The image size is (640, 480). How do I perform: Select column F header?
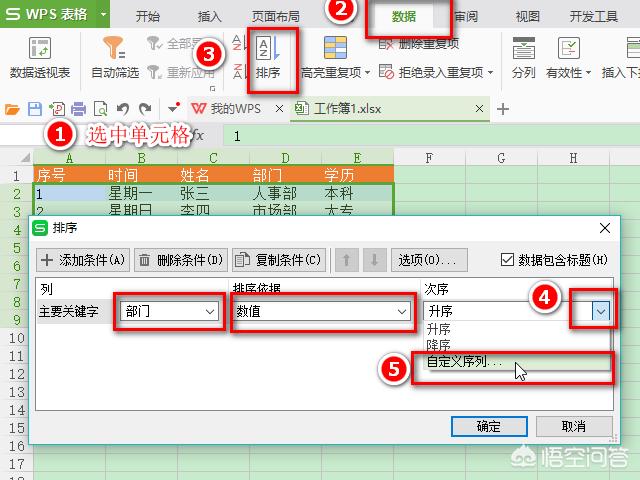pos(429,158)
